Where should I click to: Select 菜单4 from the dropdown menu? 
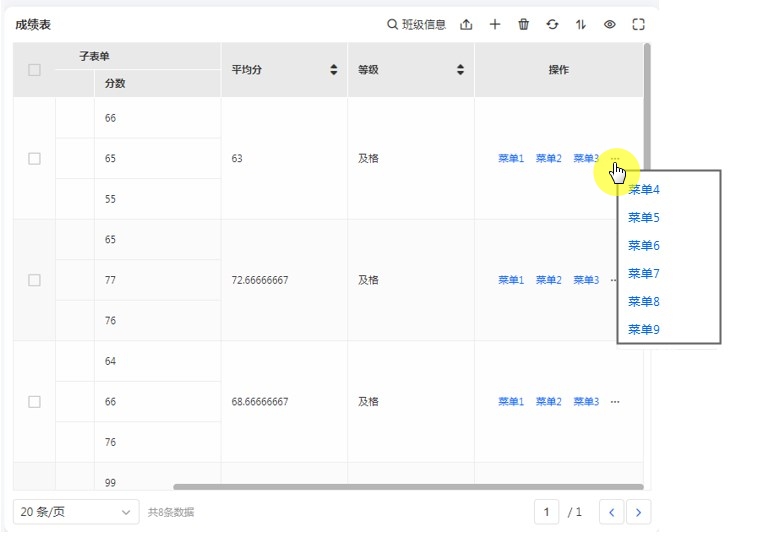pyautogui.click(x=644, y=189)
